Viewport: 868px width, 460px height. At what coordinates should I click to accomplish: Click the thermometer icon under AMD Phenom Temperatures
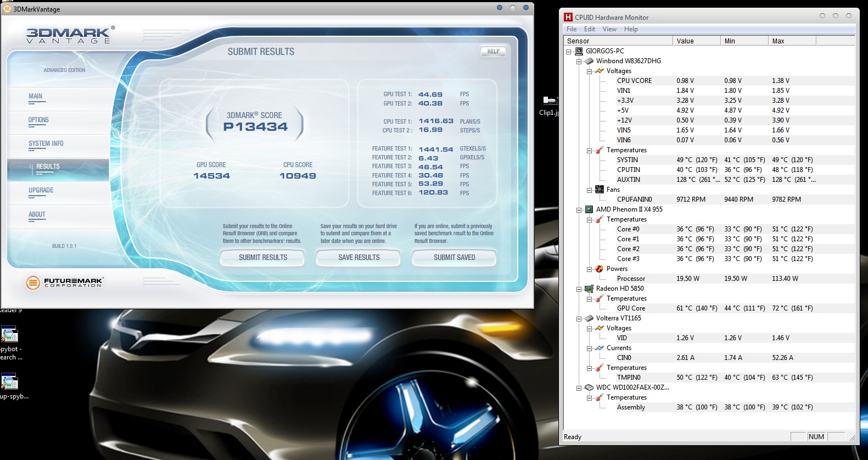pos(600,219)
